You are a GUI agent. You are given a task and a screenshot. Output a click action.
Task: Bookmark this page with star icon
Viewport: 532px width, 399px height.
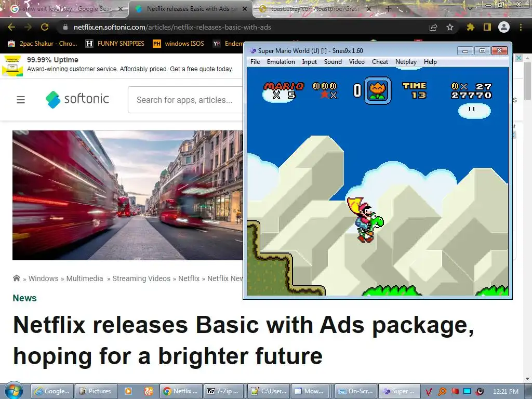(450, 27)
